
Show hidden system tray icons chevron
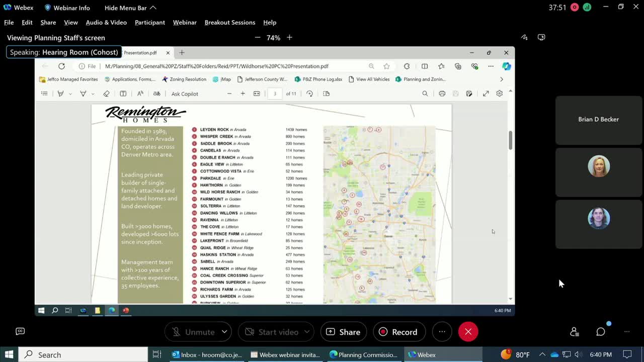[x=542, y=354]
